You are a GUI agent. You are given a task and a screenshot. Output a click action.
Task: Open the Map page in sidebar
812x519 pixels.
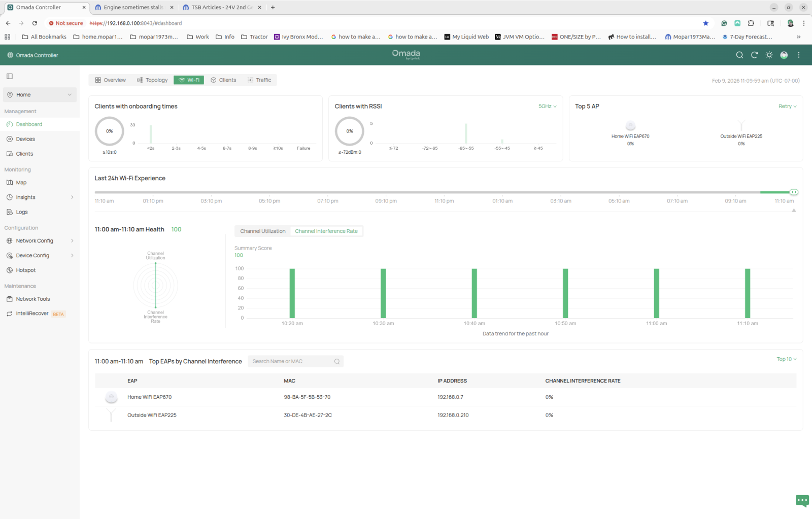21,183
